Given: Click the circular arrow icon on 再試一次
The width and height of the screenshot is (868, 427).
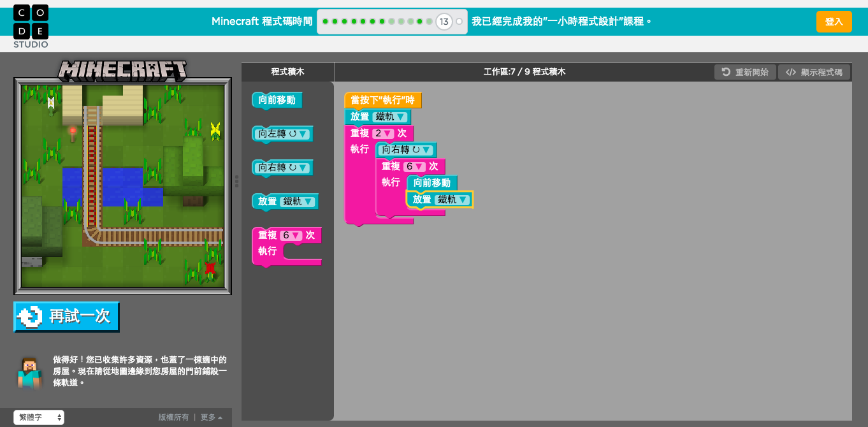Looking at the screenshot, I should pyautogui.click(x=29, y=317).
